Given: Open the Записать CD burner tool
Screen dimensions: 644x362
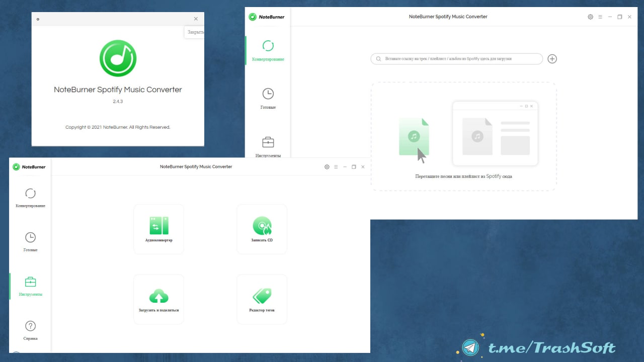Looking at the screenshot, I should pos(262,229).
